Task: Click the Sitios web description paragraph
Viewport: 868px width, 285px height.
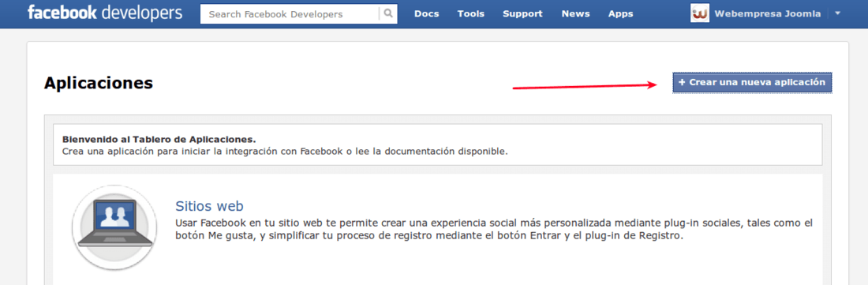Action: (x=494, y=230)
